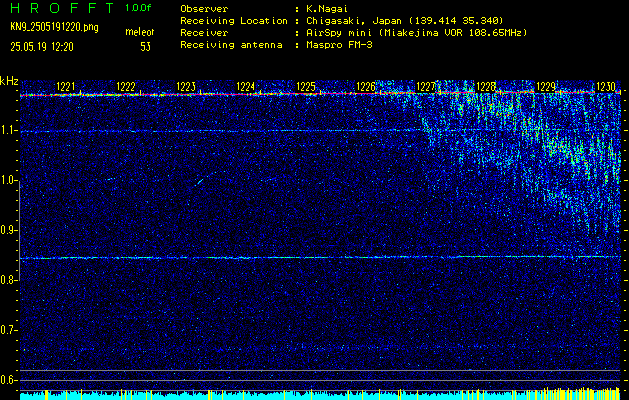Click time marker 1223
This screenshot has height=400, width=629.
(x=186, y=86)
